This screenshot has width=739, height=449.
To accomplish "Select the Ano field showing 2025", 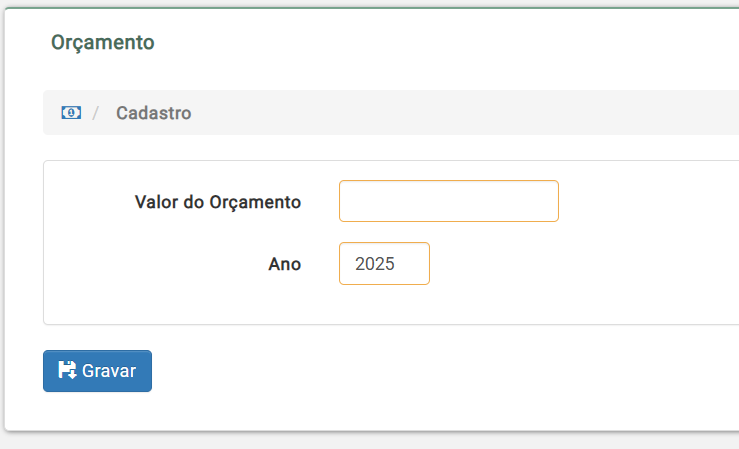I will click(x=384, y=263).
